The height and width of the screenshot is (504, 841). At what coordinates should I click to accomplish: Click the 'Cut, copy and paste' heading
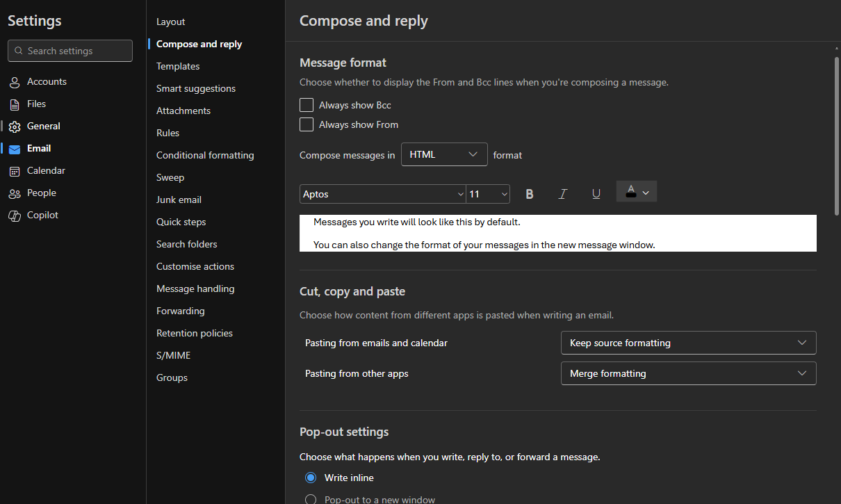(x=352, y=291)
